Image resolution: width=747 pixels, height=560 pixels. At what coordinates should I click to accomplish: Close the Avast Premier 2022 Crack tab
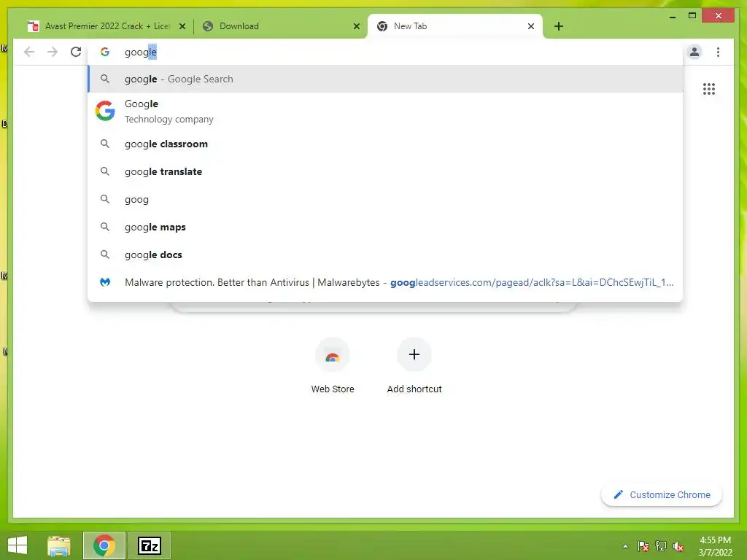[182, 26]
